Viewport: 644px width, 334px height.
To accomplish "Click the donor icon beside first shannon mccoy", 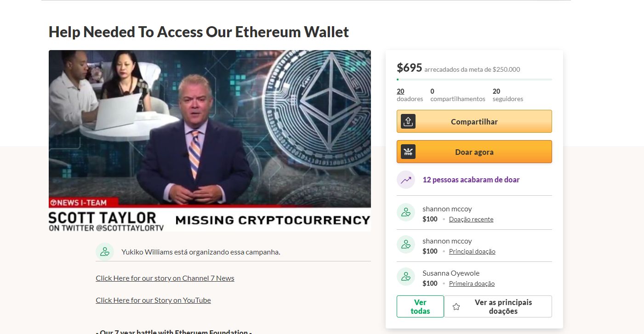I will pos(406,212).
